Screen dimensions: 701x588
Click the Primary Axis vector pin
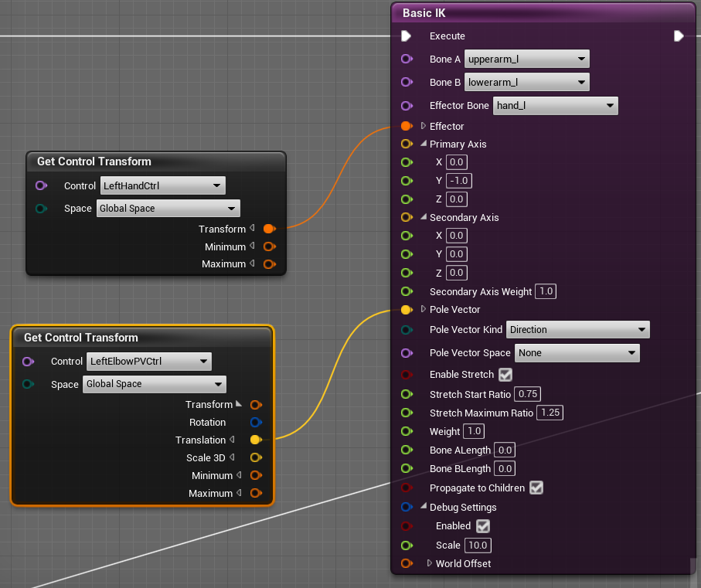(407, 144)
